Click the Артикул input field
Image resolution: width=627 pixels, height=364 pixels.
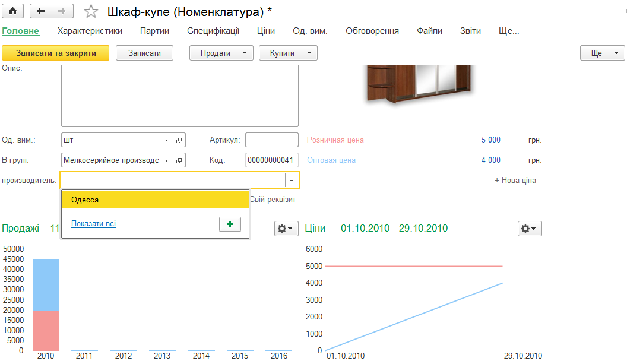click(x=272, y=140)
